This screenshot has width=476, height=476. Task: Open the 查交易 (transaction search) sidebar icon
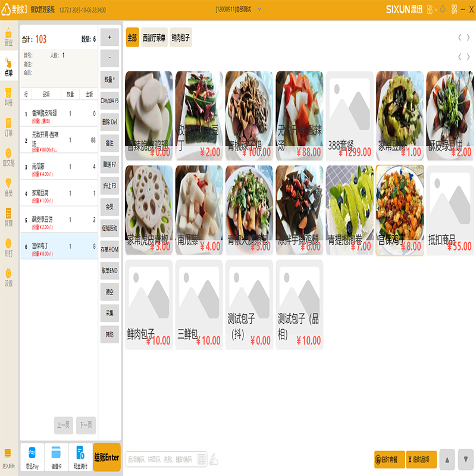pyautogui.click(x=8, y=156)
